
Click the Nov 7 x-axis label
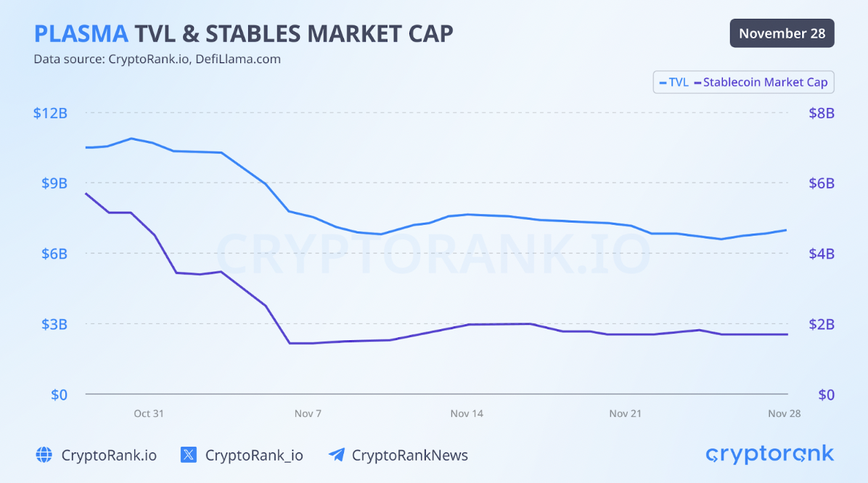(308, 413)
